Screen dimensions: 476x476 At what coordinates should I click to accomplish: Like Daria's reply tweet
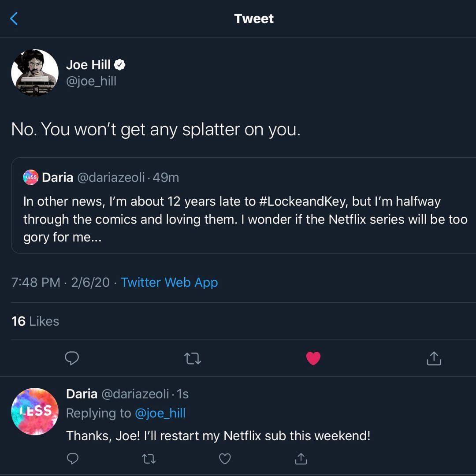click(x=225, y=459)
